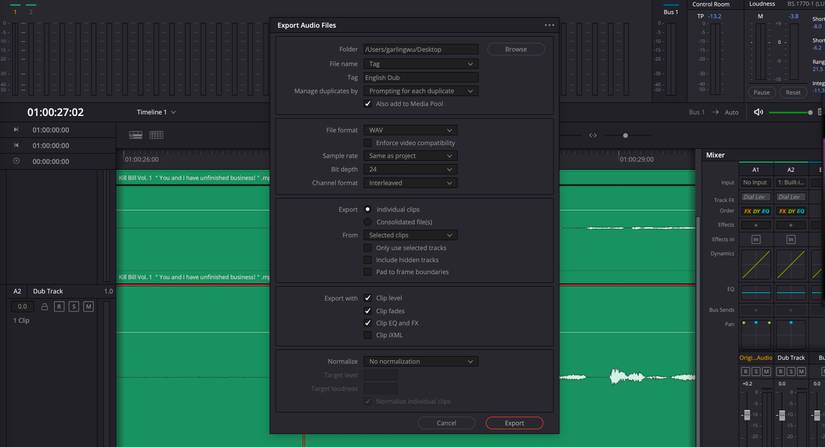Click the grid view icon beside timeline view options
This screenshot has width=825, height=447.
point(156,135)
